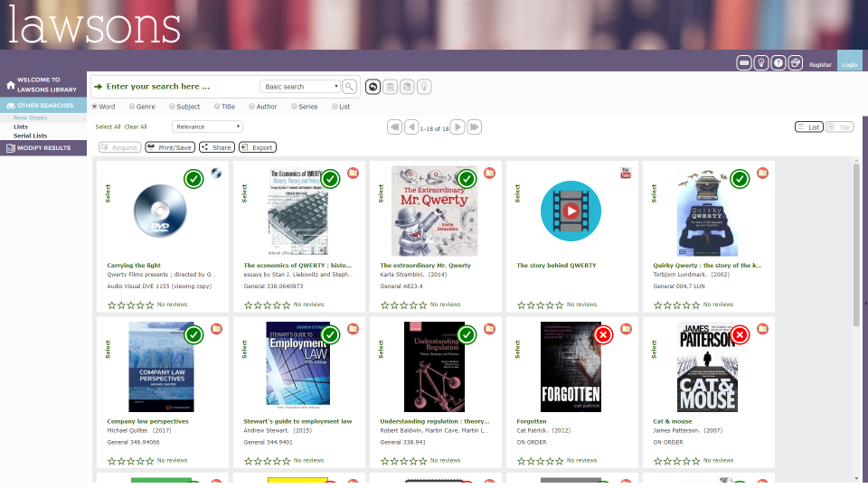Viewport: 868px width, 488px height.
Task: Click the library building icon beside search
Action: [390, 87]
